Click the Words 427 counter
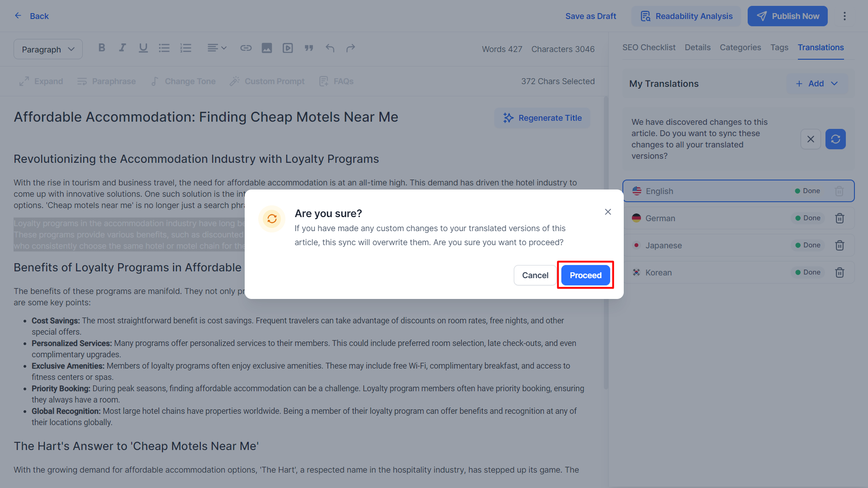The width and height of the screenshot is (868, 488). pos(502,49)
